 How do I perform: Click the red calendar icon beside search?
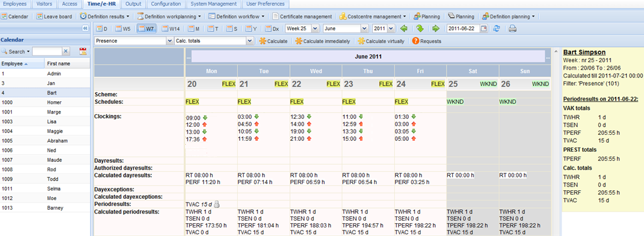click(83, 51)
